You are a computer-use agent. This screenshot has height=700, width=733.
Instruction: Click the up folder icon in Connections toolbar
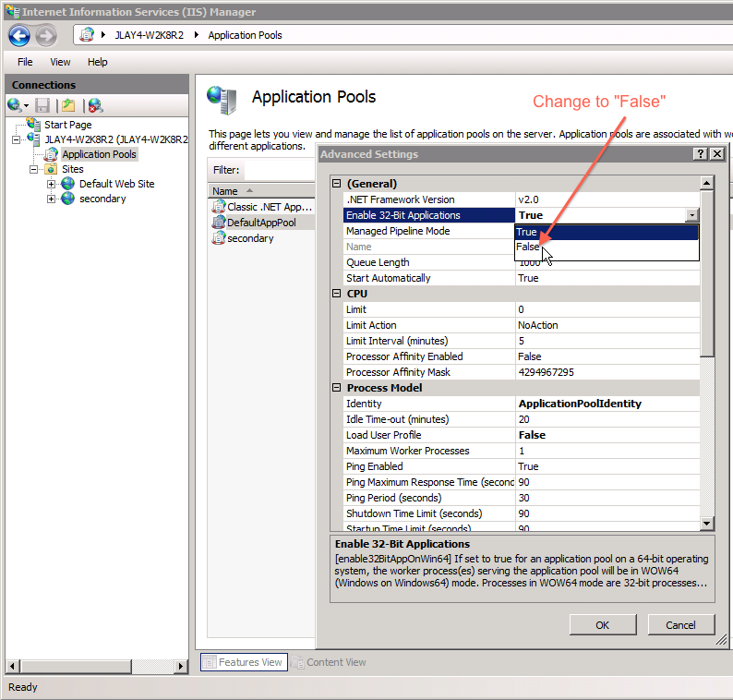click(x=68, y=105)
